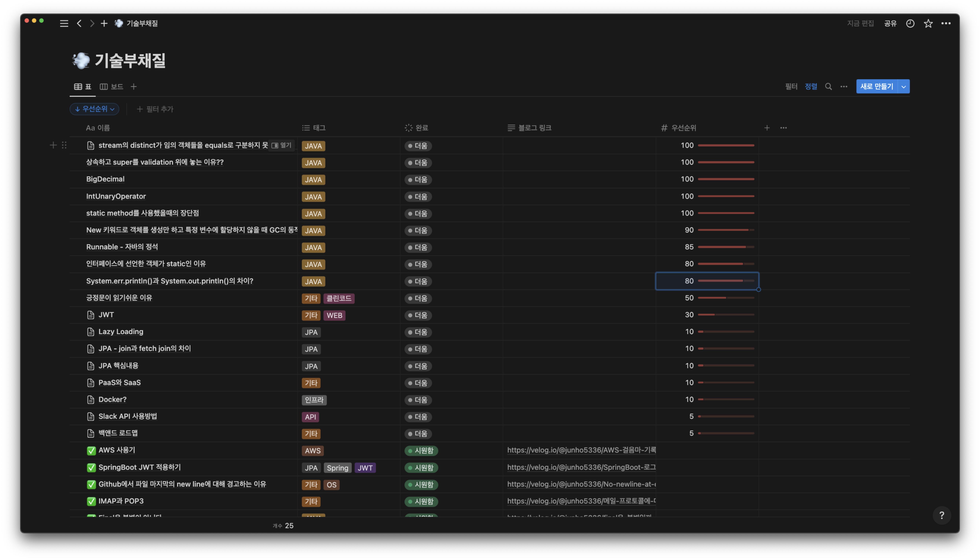980x560 pixels.
Task: Click the database search magnifier icon
Action: coord(829,87)
